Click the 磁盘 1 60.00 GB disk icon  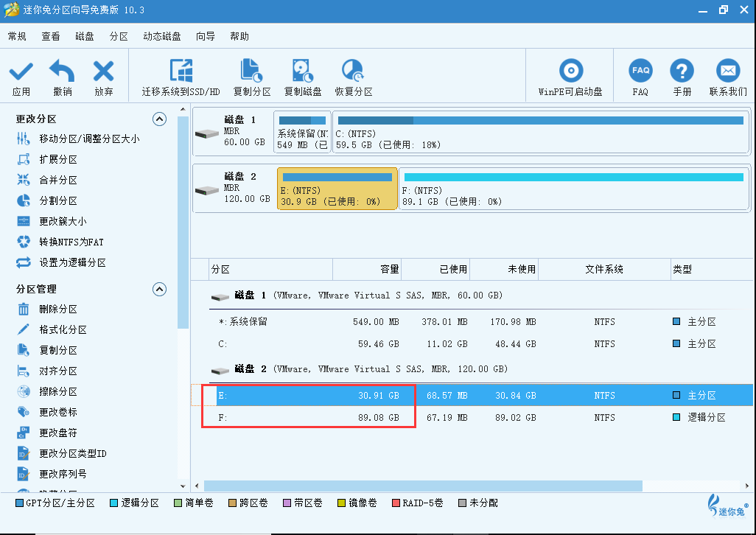(207, 133)
